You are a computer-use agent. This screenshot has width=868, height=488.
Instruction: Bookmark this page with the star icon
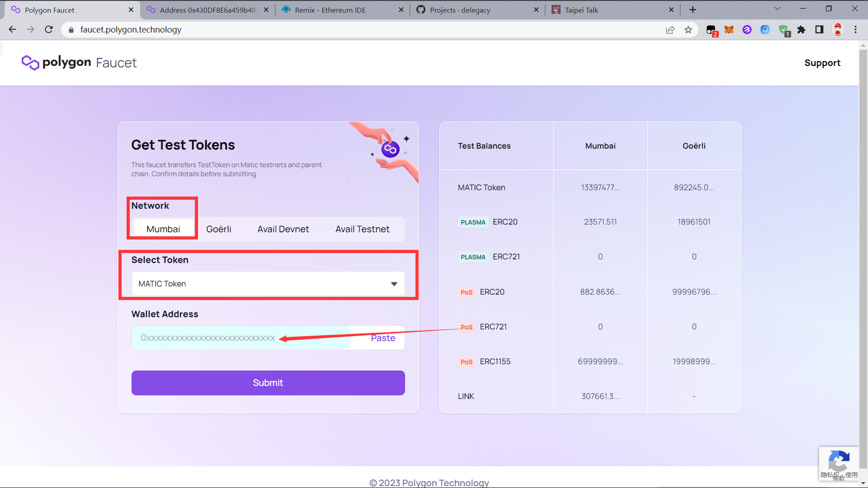(x=688, y=30)
